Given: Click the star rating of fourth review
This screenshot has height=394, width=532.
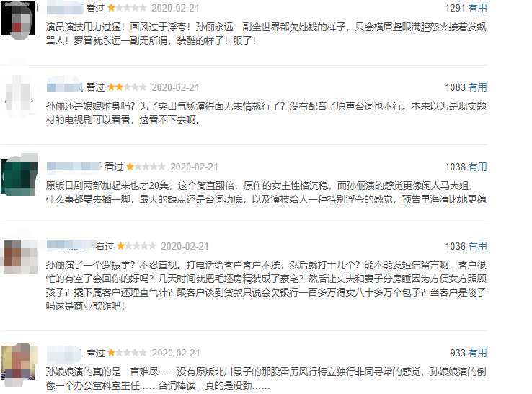Looking at the screenshot, I should [x=136, y=246].
